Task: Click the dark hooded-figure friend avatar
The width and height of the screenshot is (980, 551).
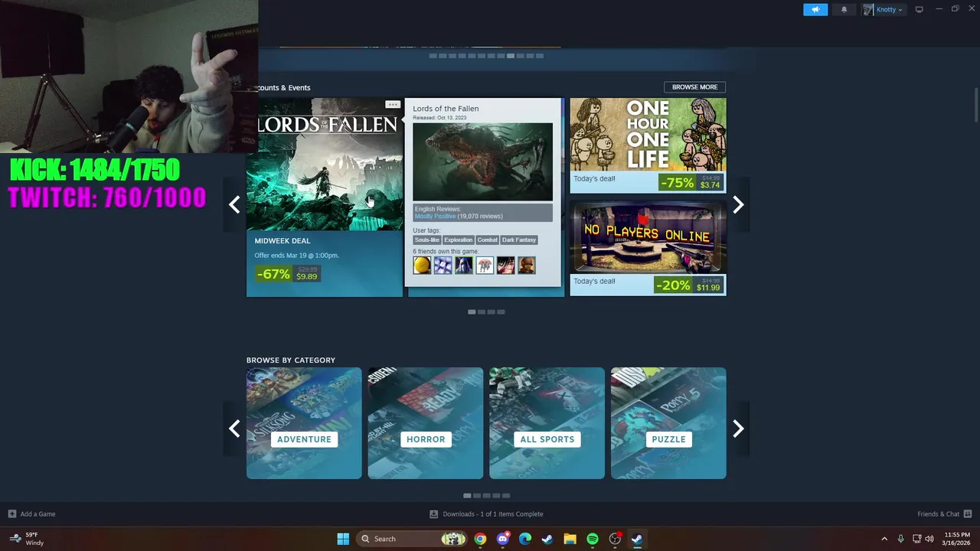Action: (463, 266)
